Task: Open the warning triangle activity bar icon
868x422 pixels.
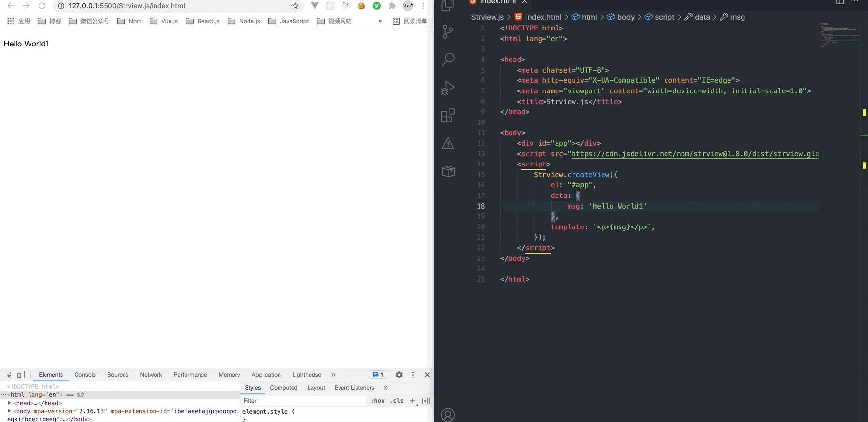Action: click(448, 143)
